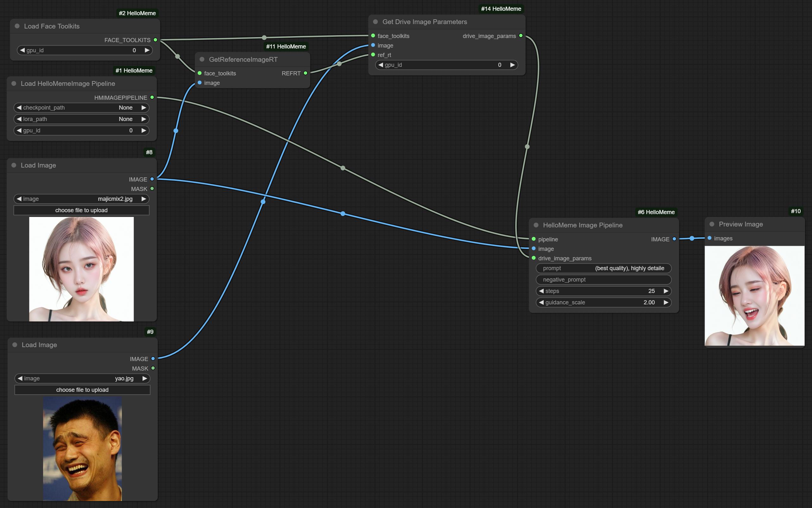Click IMAGE output socket on HelloMeme Image Pipeline
The image size is (812, 508).
[674, 239]
